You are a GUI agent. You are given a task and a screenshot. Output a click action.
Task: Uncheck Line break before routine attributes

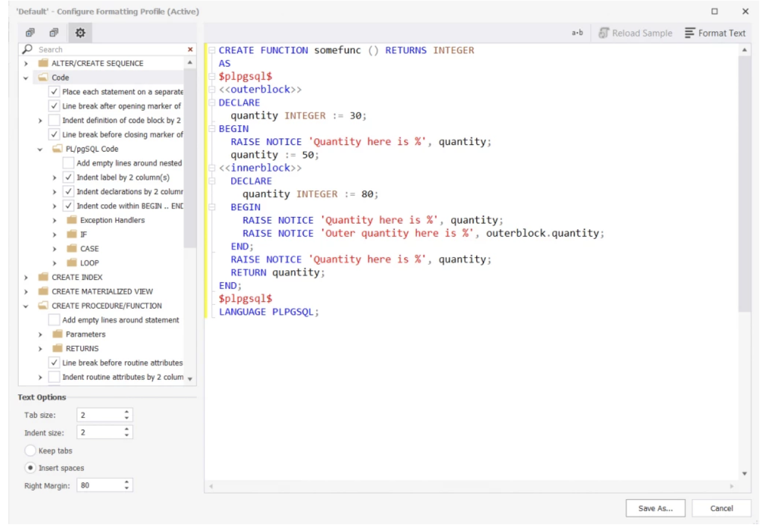point(54,362)
